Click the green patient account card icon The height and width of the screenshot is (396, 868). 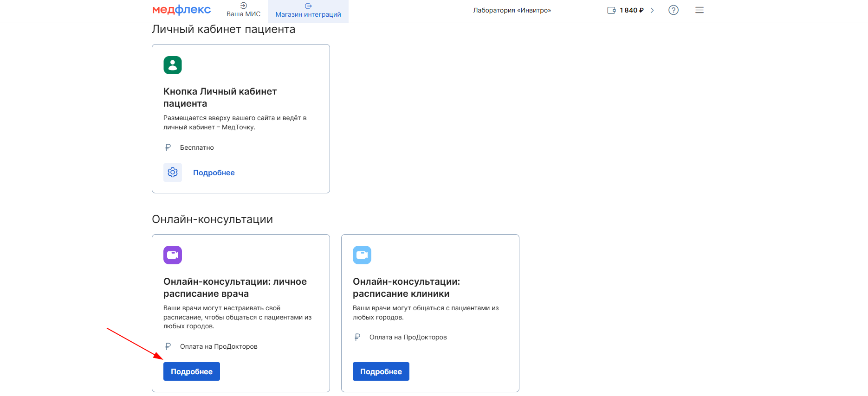pyautogui.click(x=173, y=65)
